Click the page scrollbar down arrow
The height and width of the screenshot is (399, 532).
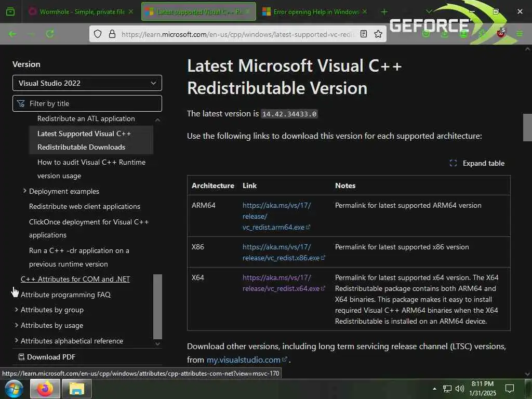click(527, 374)
